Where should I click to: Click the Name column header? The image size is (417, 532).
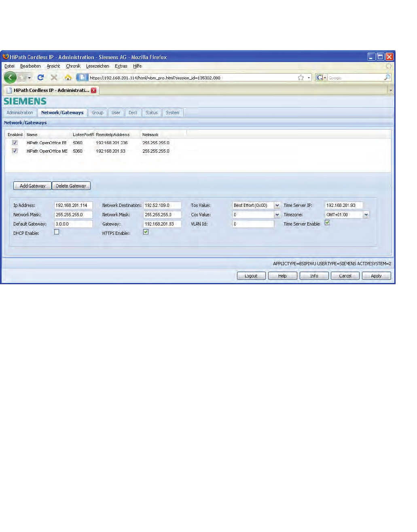(x=32, y=135)
